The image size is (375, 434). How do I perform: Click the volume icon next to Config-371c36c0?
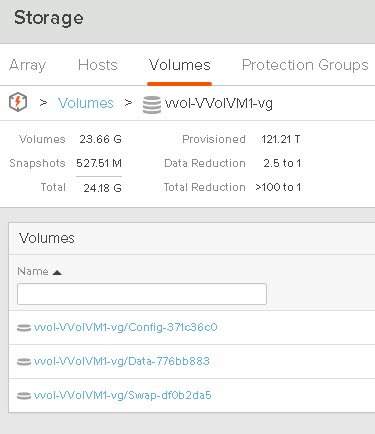pyautogui.click(x=24, y=328)
